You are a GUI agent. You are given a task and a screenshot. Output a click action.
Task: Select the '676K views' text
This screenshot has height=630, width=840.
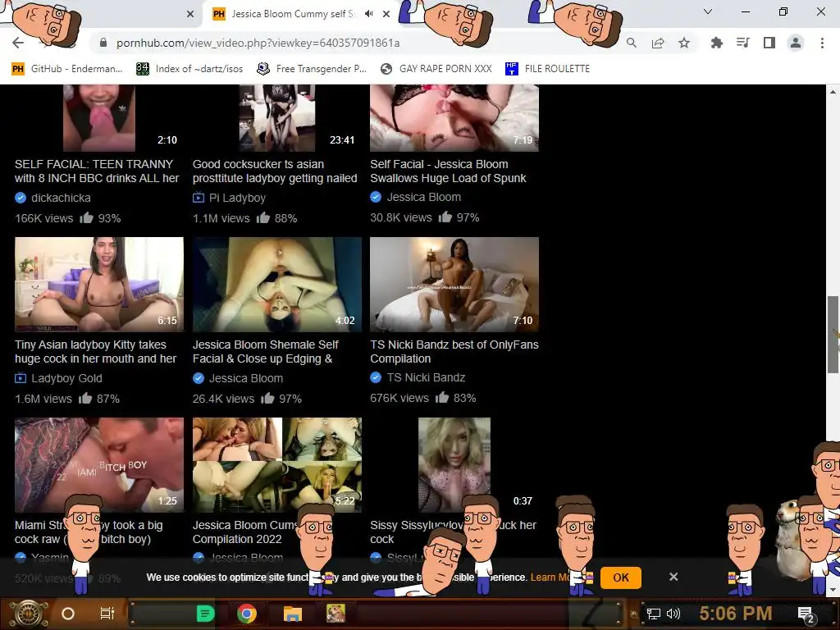click(x=399, y=398)
